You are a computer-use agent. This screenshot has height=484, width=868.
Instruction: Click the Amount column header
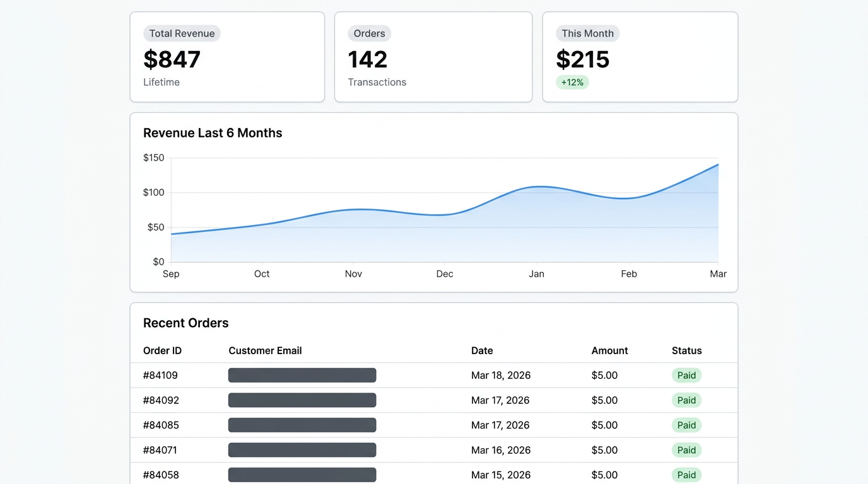pos(609,350)
